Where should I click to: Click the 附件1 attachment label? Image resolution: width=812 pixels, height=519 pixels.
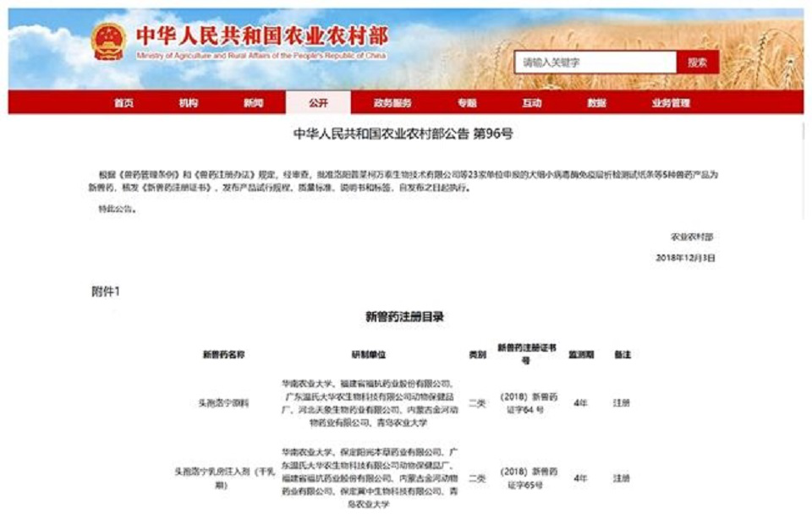click(106, 292)
